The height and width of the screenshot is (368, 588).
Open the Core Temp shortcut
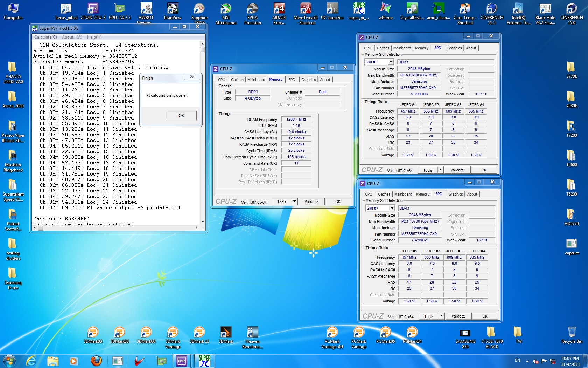point(465,14)
